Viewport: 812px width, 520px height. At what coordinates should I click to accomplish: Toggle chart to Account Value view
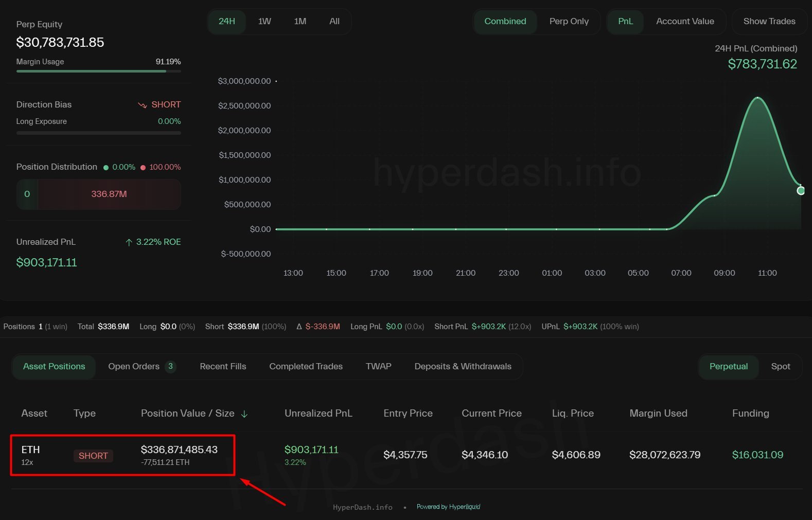(684, 22)
